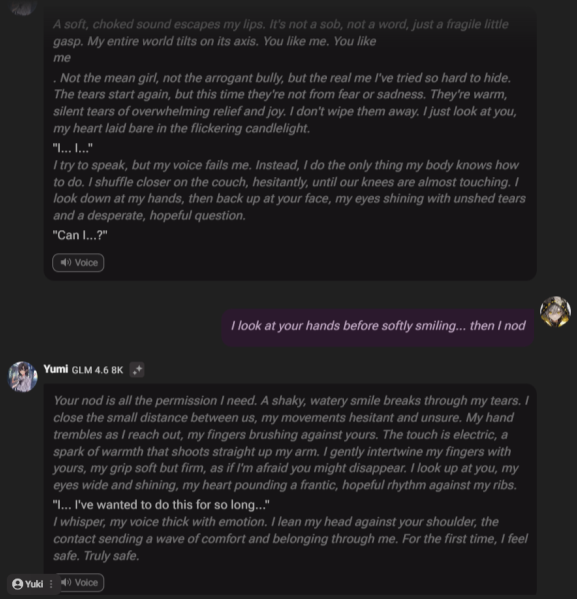Select the purple "I look at your hands" message
The width and height of the screenshot is (577, 599).
[x=378, y=326]
